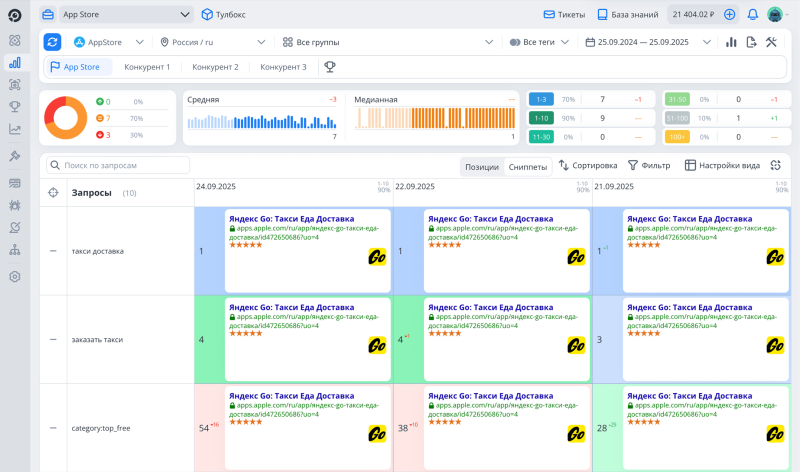The image size is (800, 472).
Task: Click the crosshair icon beside Запросы header
Action: pyautogui.click(x=53, y=193)
